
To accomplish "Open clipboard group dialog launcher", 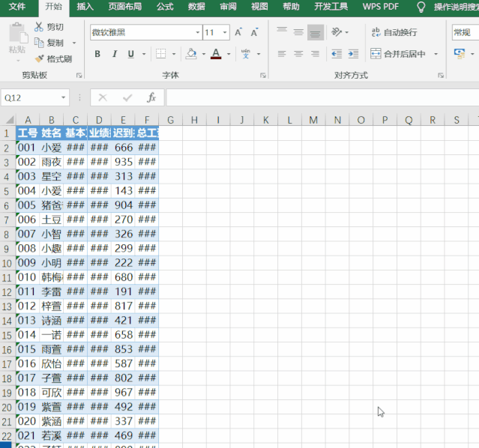I will [x=79, y=76].
